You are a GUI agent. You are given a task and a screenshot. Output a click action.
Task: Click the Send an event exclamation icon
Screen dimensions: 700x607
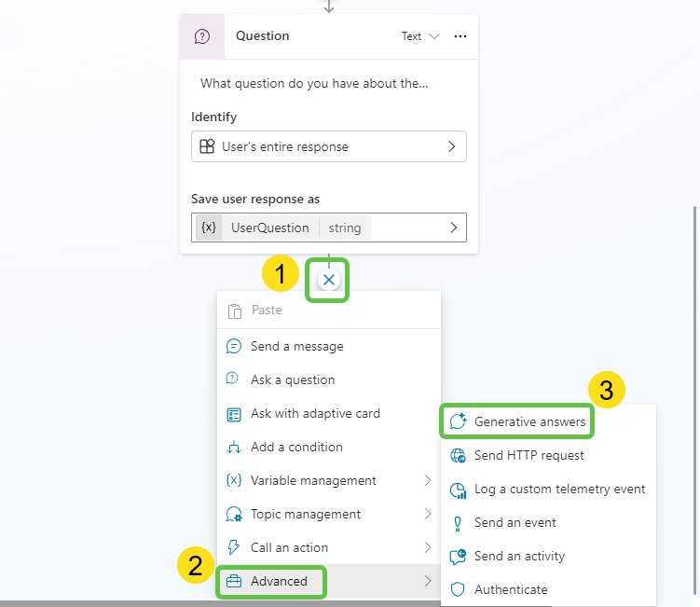pyautogui.click(x=458, y=523)
